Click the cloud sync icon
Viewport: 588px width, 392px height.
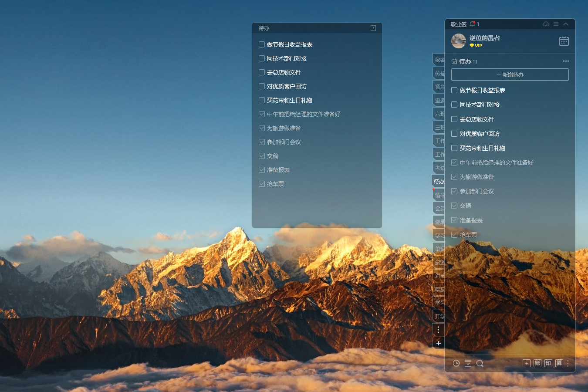[546, 24]
